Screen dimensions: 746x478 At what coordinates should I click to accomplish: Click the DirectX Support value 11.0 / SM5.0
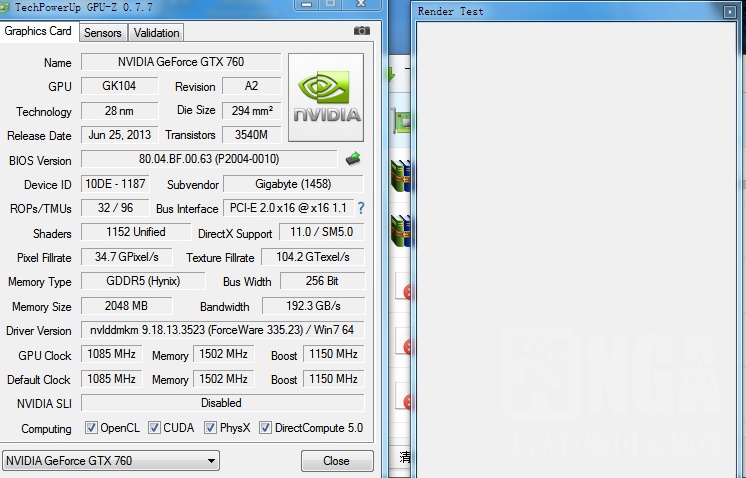pos(322,232)
